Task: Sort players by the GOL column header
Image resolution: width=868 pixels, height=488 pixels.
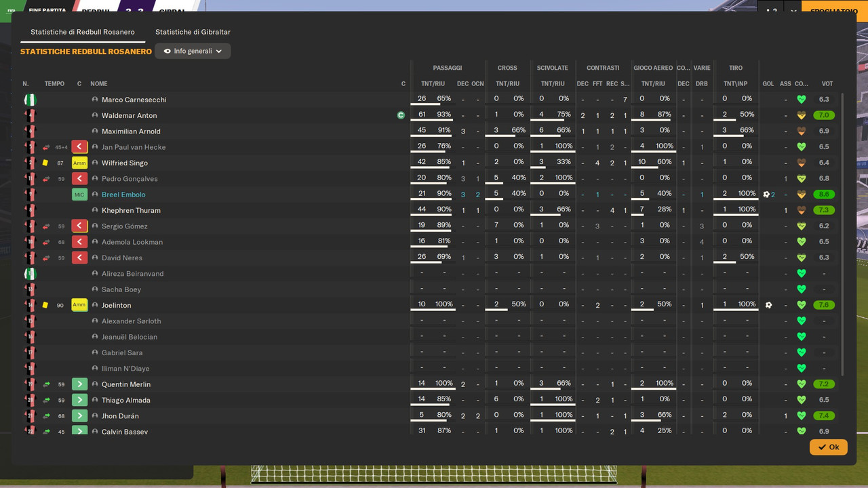Action: pyautogui.click(x=768, y=84)
